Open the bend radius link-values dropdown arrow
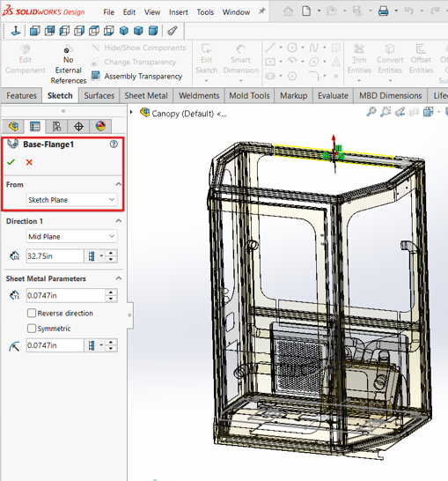Screen dimensions: 448x481 point(101,345)
